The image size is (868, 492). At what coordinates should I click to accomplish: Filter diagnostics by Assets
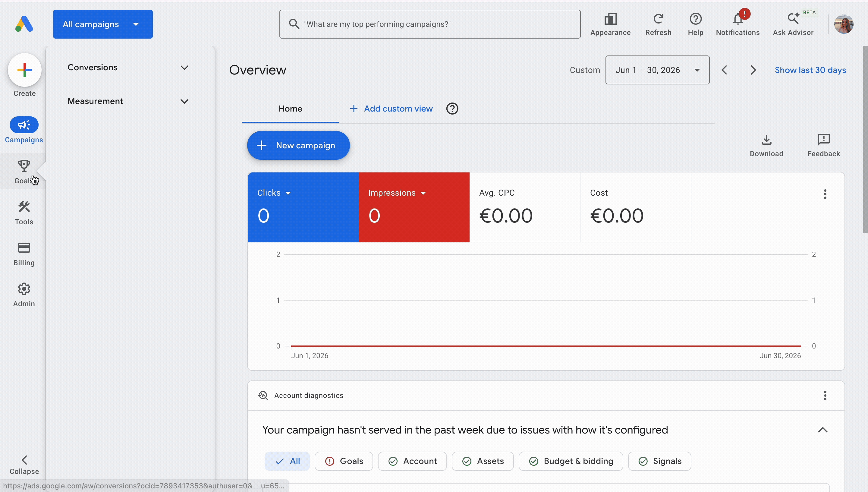482,461
